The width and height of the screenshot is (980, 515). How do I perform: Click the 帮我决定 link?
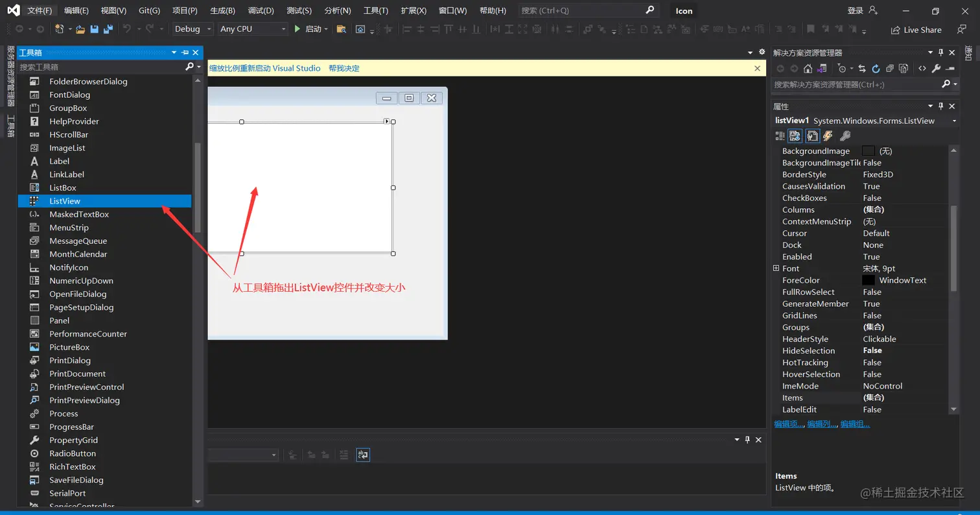click(344, 68)
